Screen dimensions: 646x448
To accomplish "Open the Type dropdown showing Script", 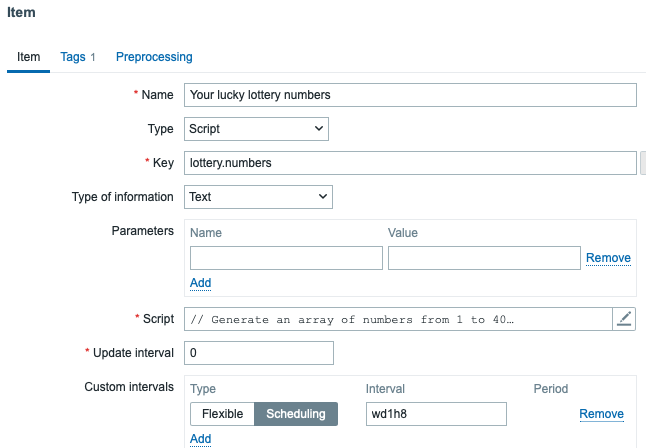I will pos(257,129).
